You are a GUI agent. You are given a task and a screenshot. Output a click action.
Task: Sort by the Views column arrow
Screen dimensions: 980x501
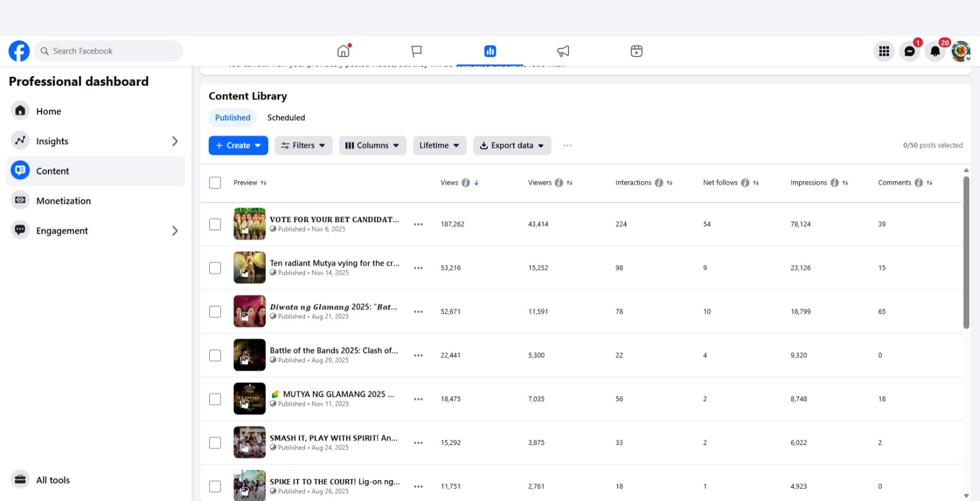[x=477, y=183]
